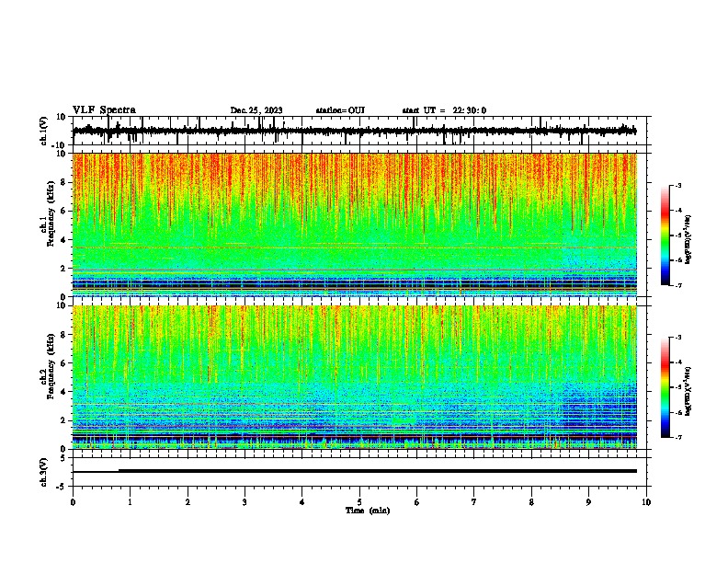Click the "Time (min)" axis title

pyautogui.click(x=368, y=511)
